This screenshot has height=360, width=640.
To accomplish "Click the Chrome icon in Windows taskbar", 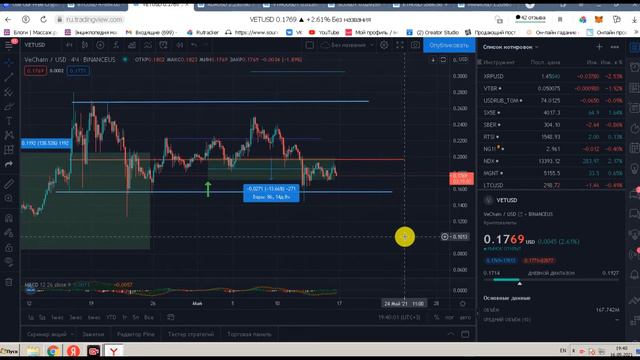I will coord(53,351).
